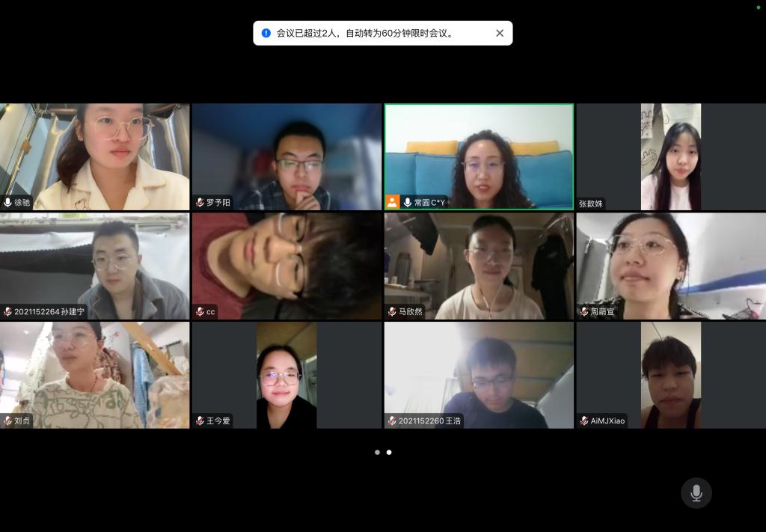Image resolution: width=766 pixels, height=532 pixels.
Task: Dismiss the 60-minute meeting limit notification
Action: [x=499, y=33]
